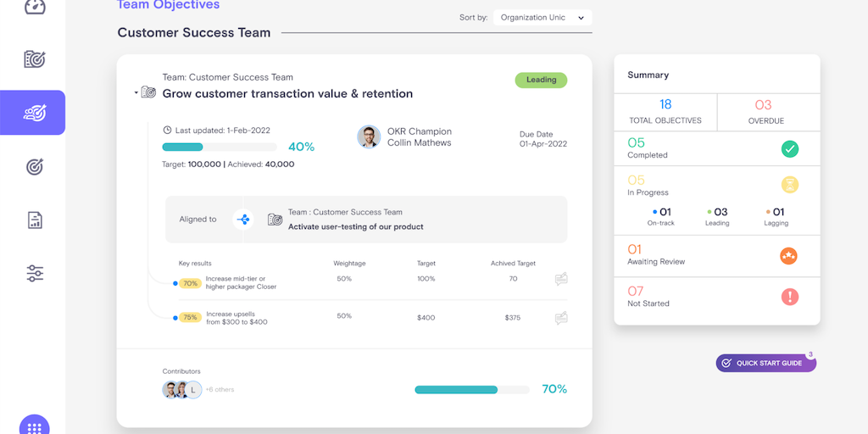
Task: Open aligned objective Activate user-testing of our product
Action: pyautogui.click(x=355, y=226)
